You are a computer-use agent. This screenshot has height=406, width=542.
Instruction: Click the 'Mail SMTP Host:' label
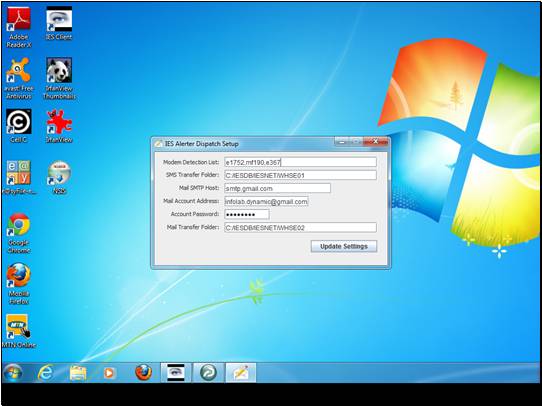[199, 188]
